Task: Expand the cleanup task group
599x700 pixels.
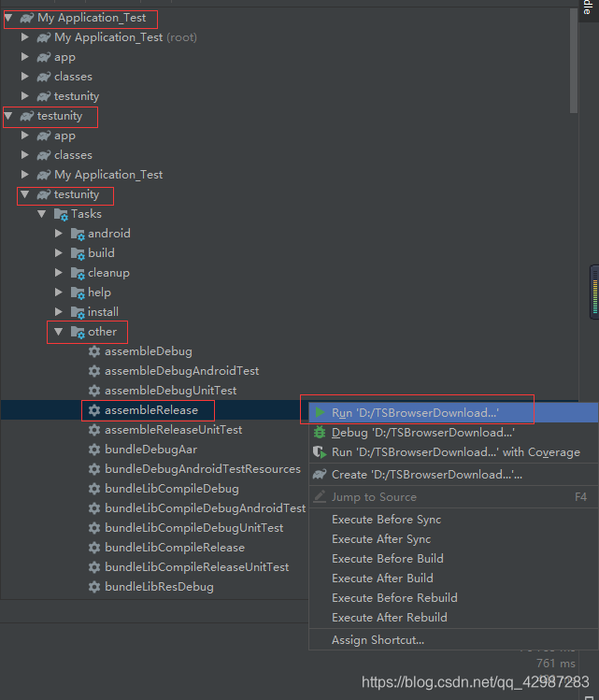Action: 59,273
